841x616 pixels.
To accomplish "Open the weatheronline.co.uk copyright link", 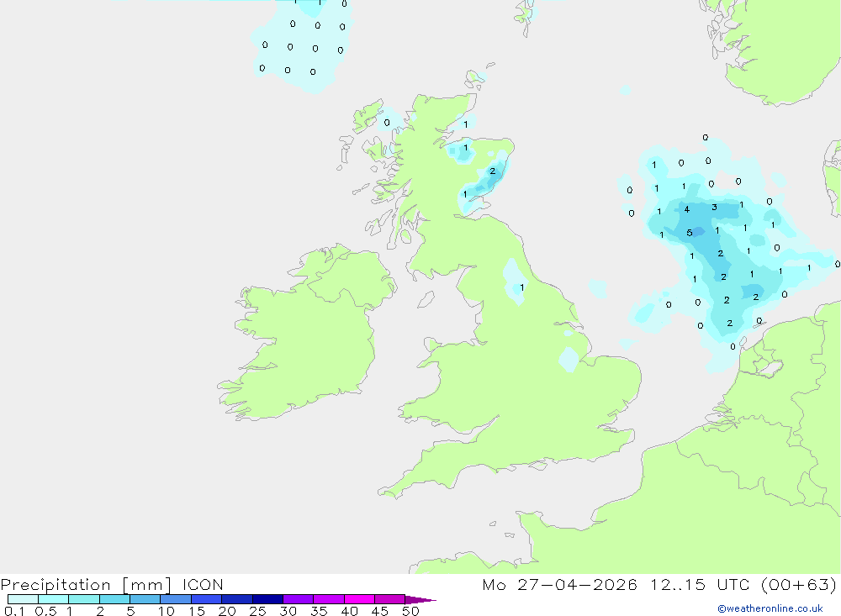I will [770, 608].
